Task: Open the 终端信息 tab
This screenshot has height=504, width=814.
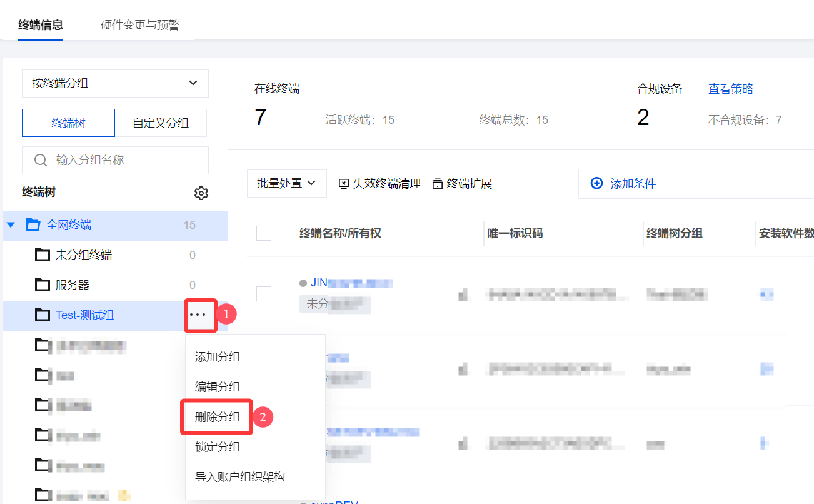Action: click(x=41, y=25)
